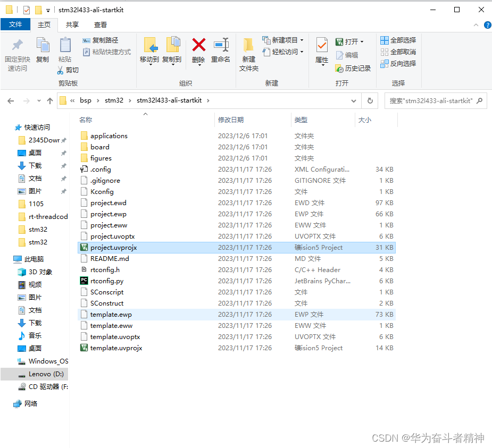
Task: Navigate up using the up arrow button
Action: (x=49, y=100)
